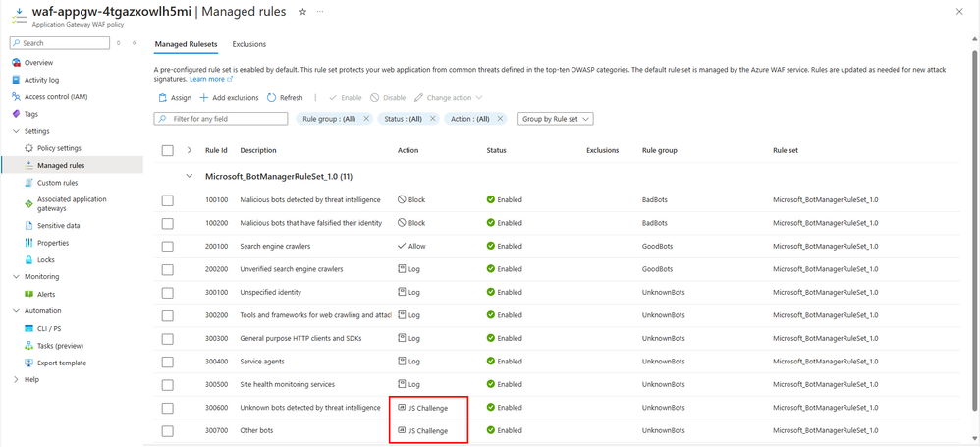Open Tasks (preview) item
Image resolution: width=980 pixels, height=447 pixels.
[60, 346]
